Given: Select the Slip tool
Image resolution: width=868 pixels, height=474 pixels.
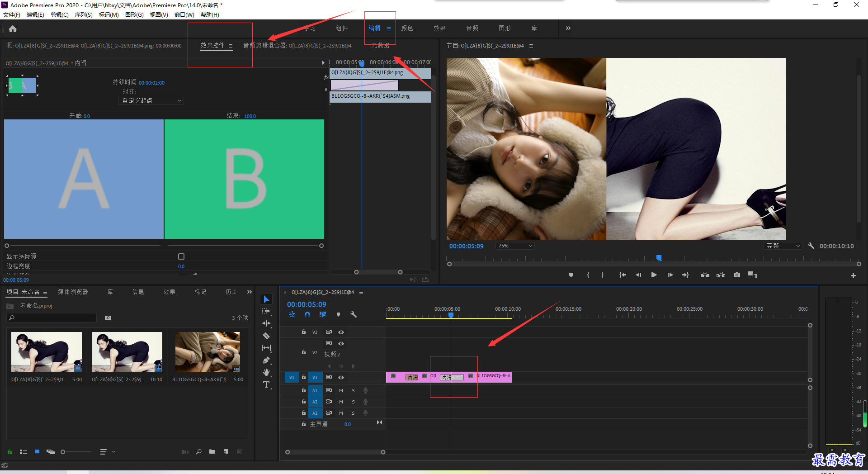Looking at the screenshot, I should coord(266,348).
